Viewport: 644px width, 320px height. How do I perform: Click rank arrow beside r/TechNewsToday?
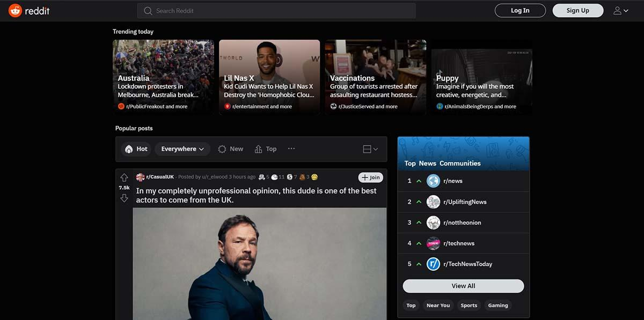click(x=419, y=264)
